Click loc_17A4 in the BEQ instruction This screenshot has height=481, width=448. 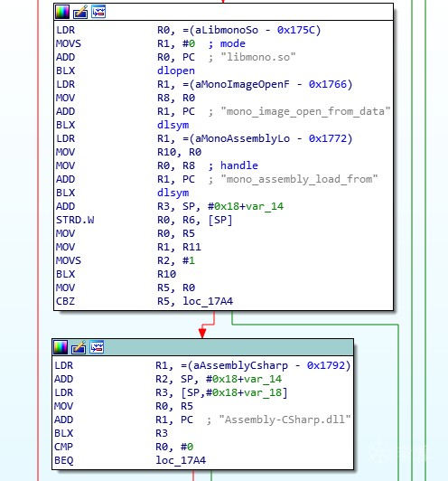[181, 460]
